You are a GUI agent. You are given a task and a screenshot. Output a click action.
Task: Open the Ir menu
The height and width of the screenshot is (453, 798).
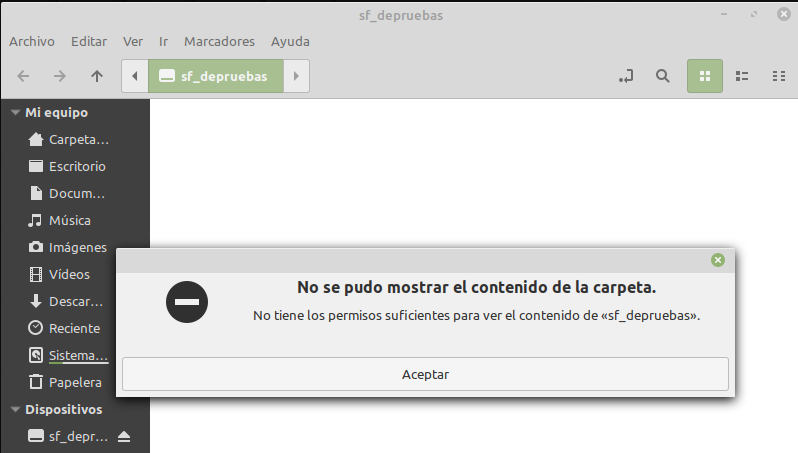coord(163,42)
